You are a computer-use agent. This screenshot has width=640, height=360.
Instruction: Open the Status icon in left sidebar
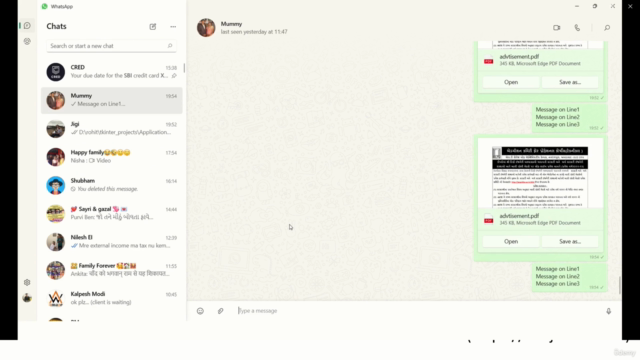click(27, 41)
